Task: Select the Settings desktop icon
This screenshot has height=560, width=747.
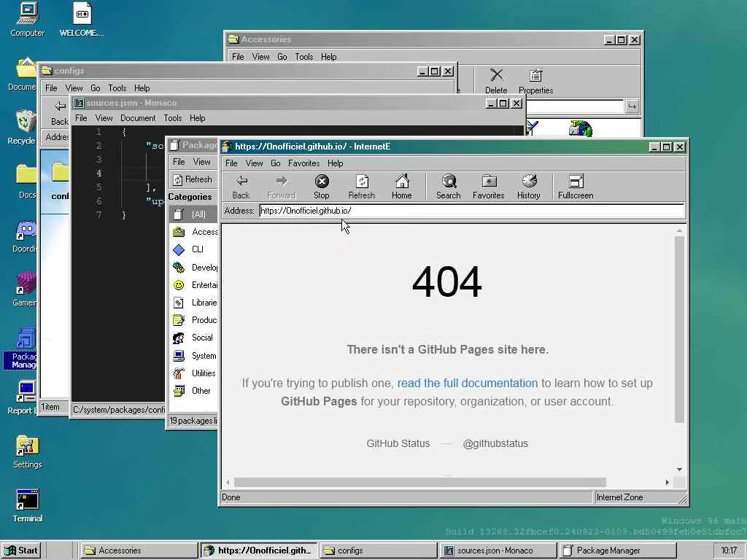Action: point(27,452)
